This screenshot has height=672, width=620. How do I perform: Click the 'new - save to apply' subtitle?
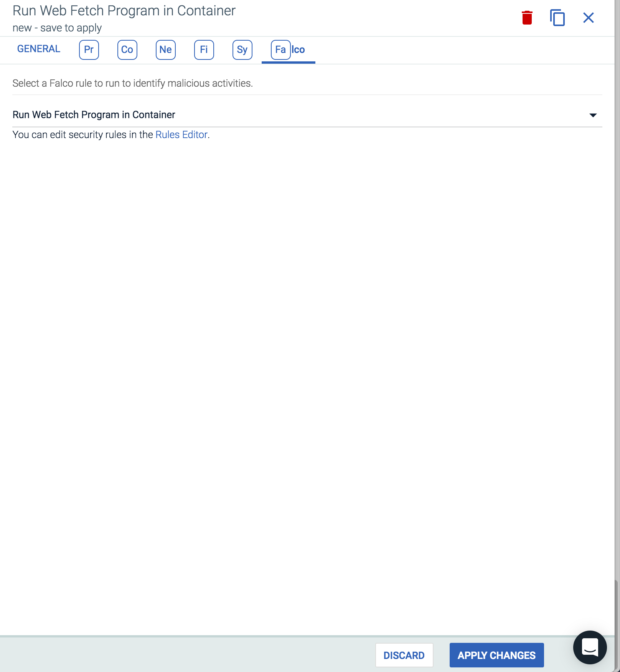pyautogui.click(x=57, y=28)
